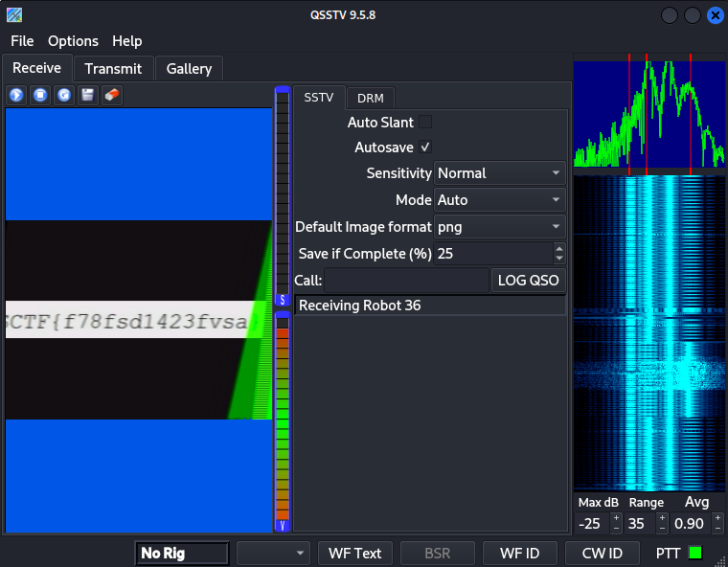Image resolution: width=728 pixels, height=567 pixels.
Task: Erase the received image with the eraser icon
Action: pos(112,95)
